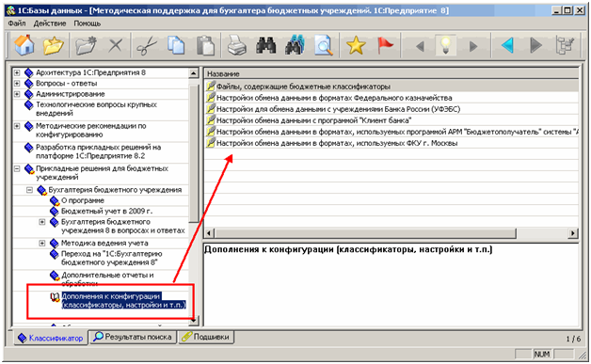Screen dimensions: 591x364
Task: Click the gray left arrow beside light bulb
Action: point(420,46)
